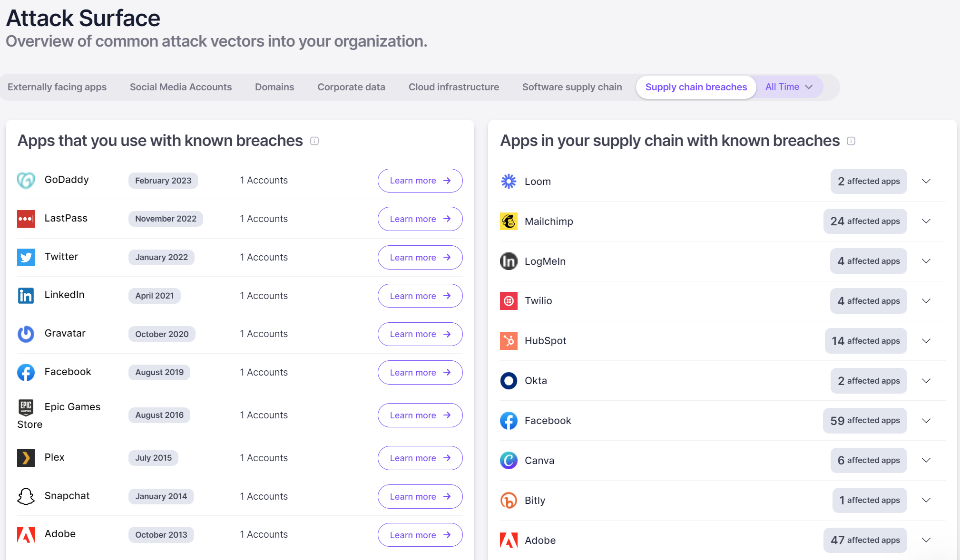
Task: Expand the Okta row chevron
Action: pyautogui.click(x=926, y=381)
